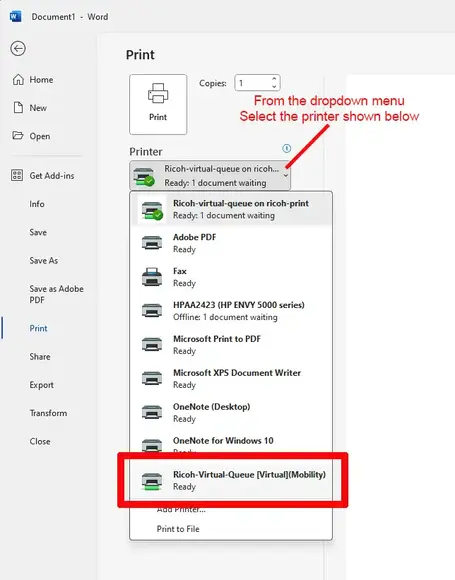Click the Ricoh-Virtual-Queue Mobility printer icon

(x=152, y=481)
